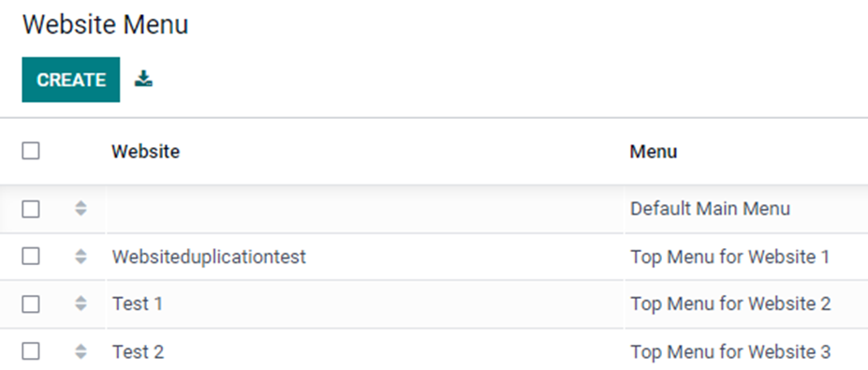Click the export download icon
This screenshot has width=868, height=370.
[x=143, y=80]
